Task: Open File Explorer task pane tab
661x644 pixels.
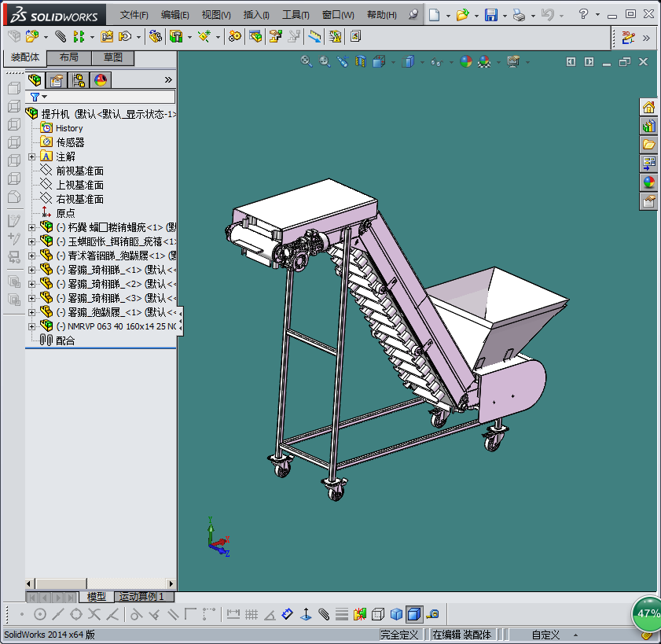Action: click(x=648, y=145)
